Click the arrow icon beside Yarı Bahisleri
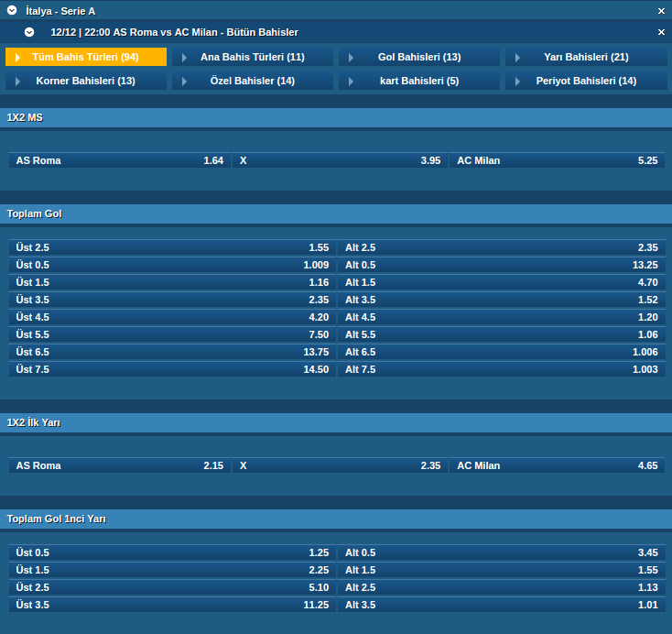This screenshot has width=672, height=634. (x=517, y=58)
